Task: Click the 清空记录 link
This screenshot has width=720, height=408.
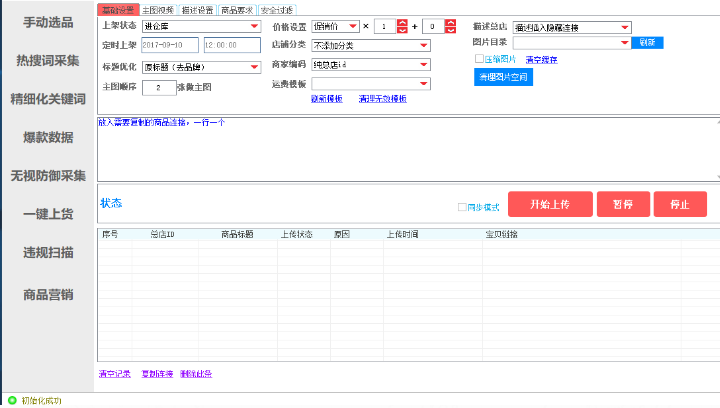Action: click(x=114, y=374)
